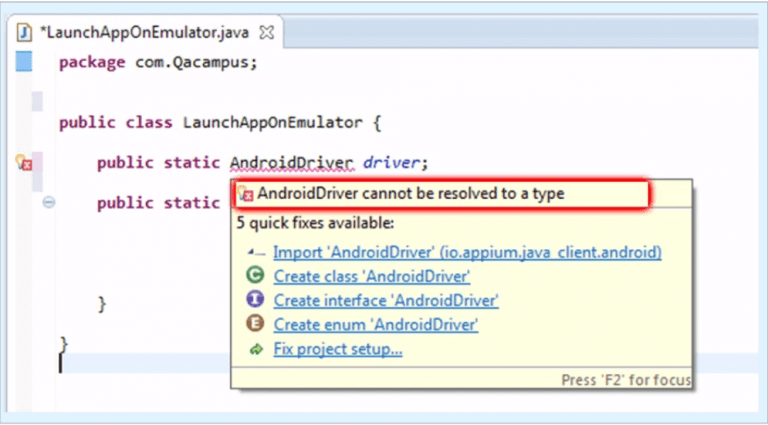Click the brown E create enum icon
Viewport: 768px width, 425px height.
pyautogui.click(x=255, y=324)
